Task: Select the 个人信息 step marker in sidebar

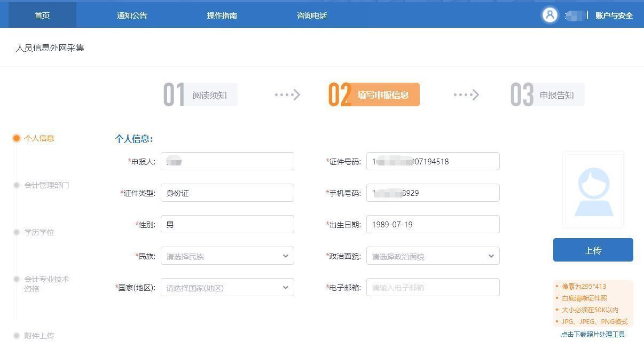Action: [x=17, y=138]
